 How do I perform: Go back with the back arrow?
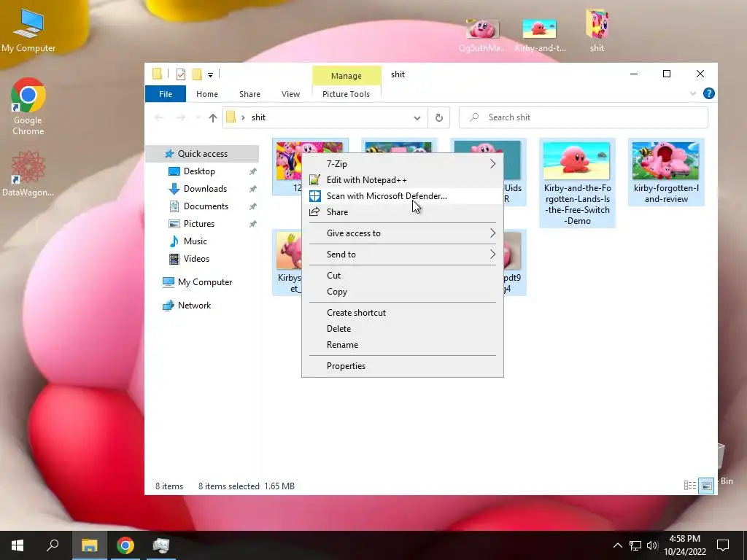[x=159, y=117]
